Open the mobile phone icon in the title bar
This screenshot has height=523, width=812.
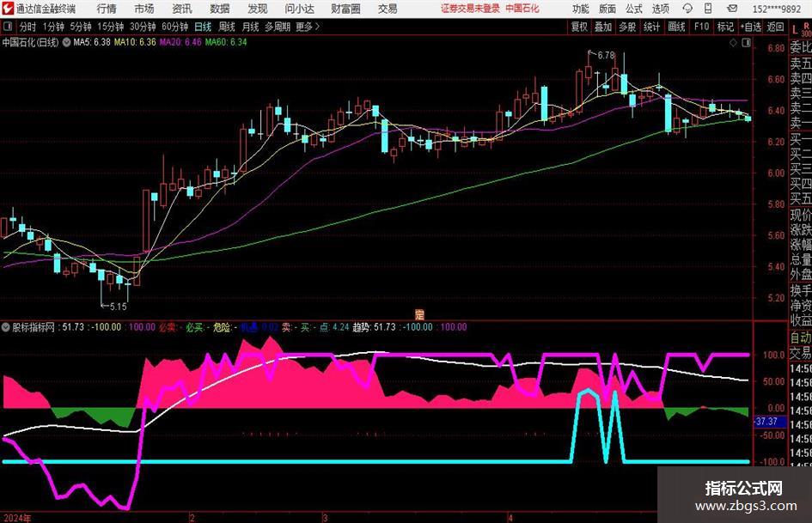[x=708, y=9]
